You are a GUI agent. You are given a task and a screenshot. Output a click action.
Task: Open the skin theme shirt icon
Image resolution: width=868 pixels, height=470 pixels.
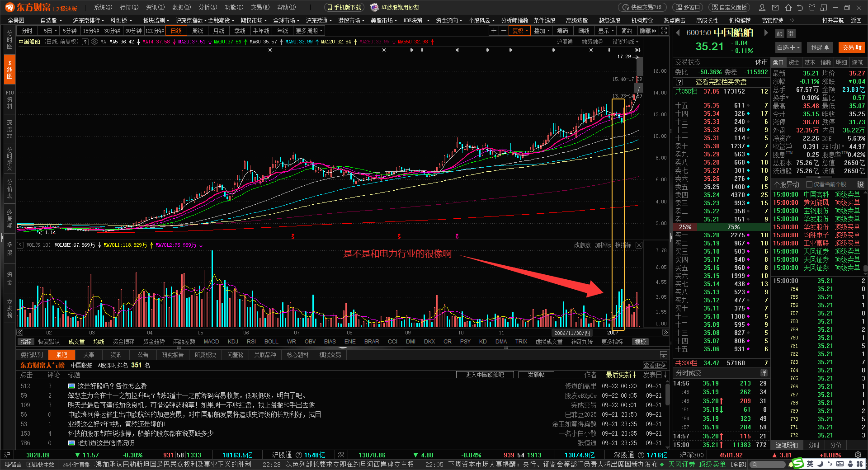pyautogui.click(x=812, y=8)
